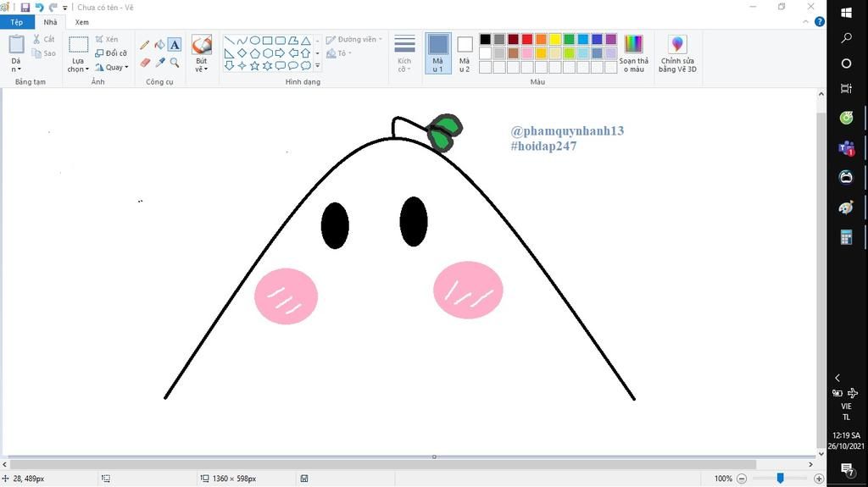Click the Save floppy disk icon

click(25, 8)
